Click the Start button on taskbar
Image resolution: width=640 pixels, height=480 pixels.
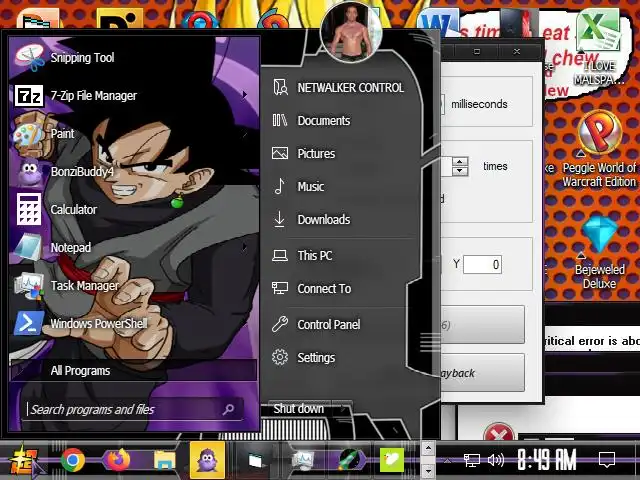(x=25, y=460)
